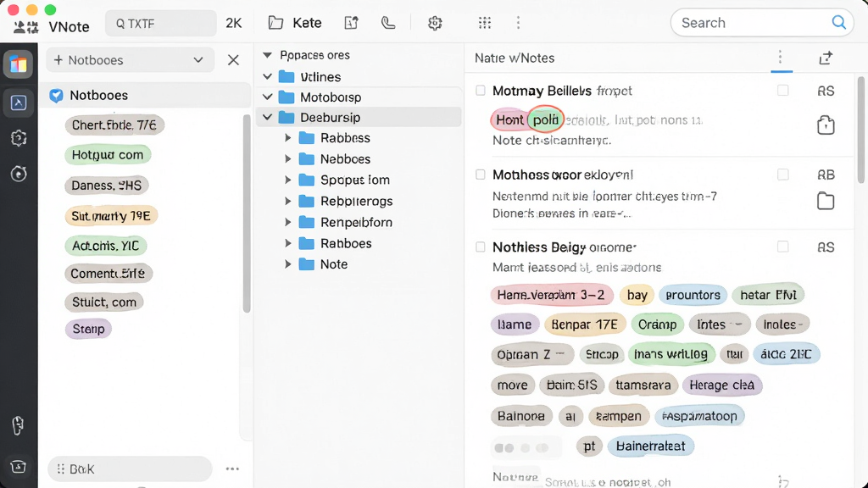The image size is (868, 488).
Task: Toggle the checkbox beside Nothiess Beigy note
Action: [x=481, y=247]
